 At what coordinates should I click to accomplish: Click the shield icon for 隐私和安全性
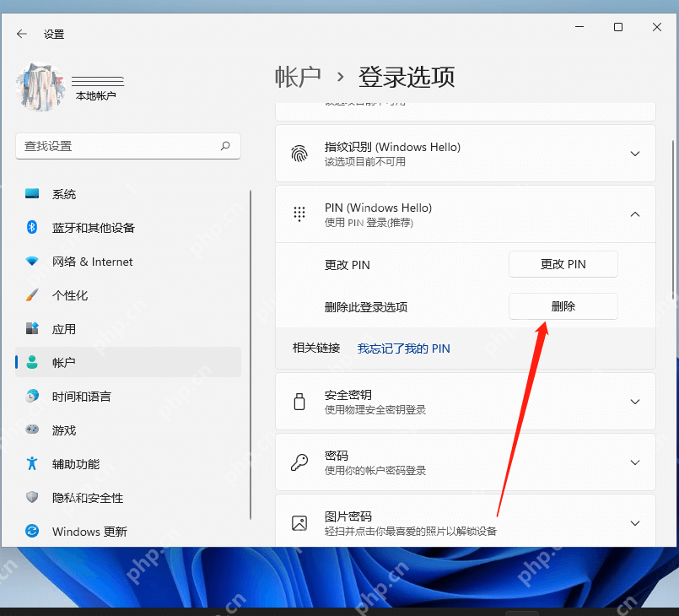32,497
